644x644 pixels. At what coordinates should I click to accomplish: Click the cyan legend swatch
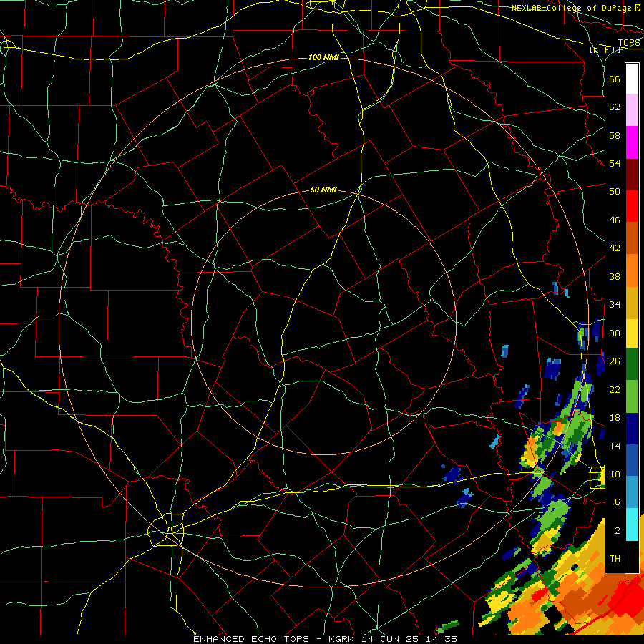[x=632, y=525]
